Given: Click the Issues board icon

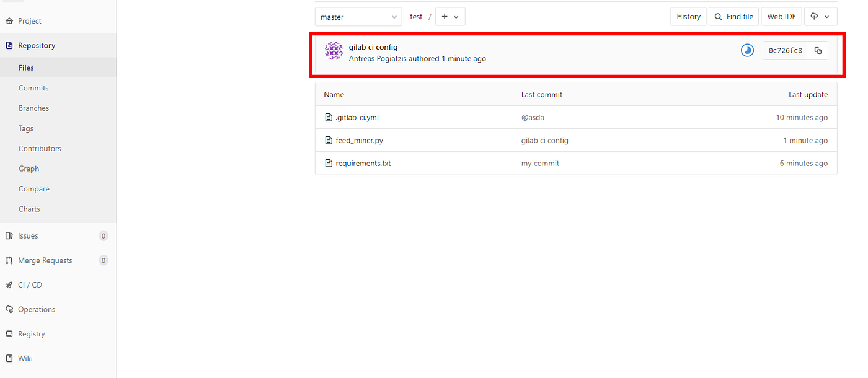Looking at the screenshot, I should click(x=9, y=235).
